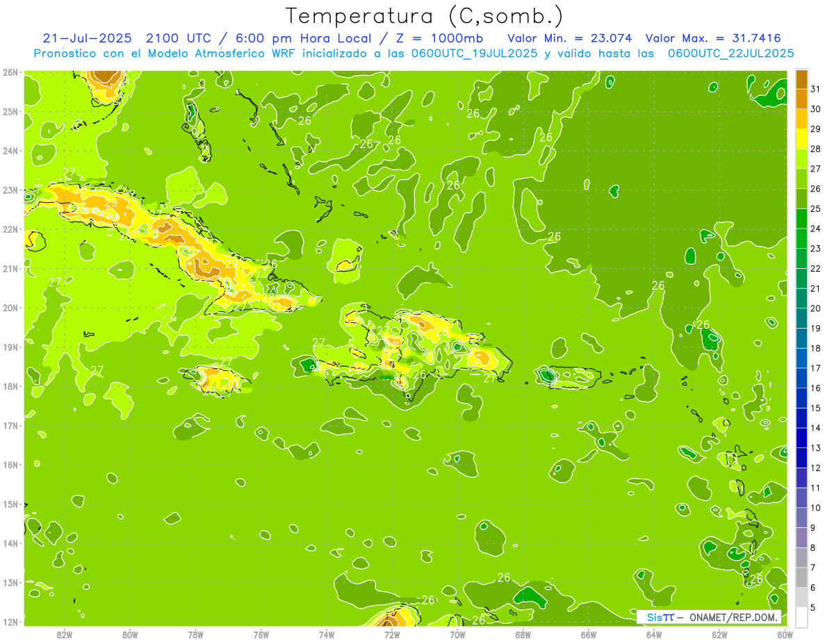Click longitude label '64W'

coord(654,634)
